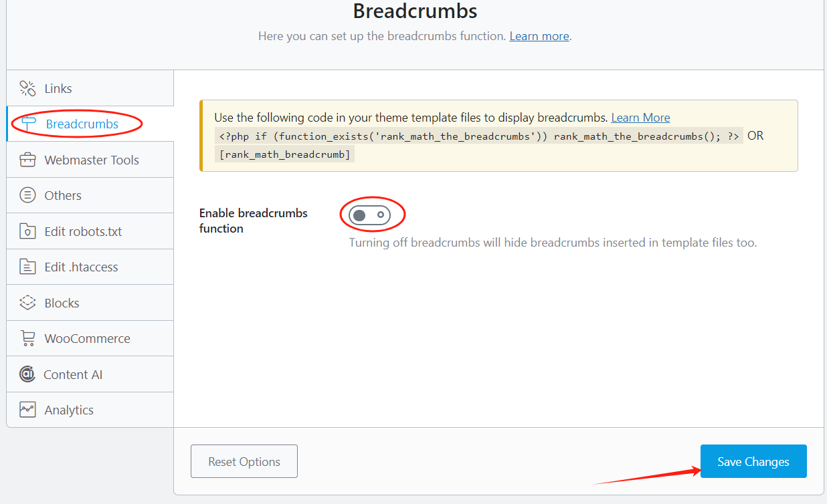The height and width of the screenshot is (504, 827).
Task: Click the Save Changes button
Action: click(x=753, y=461)
